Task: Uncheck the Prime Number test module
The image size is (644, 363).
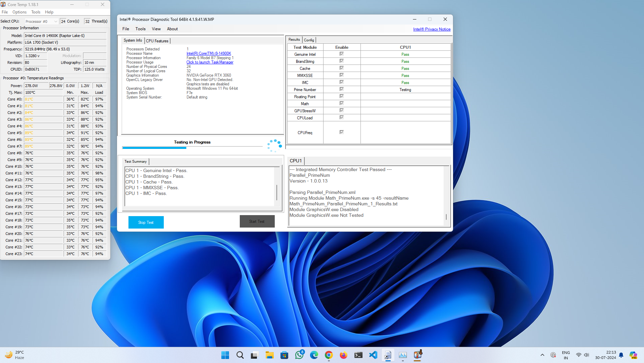Action: [x=341, y=89]
